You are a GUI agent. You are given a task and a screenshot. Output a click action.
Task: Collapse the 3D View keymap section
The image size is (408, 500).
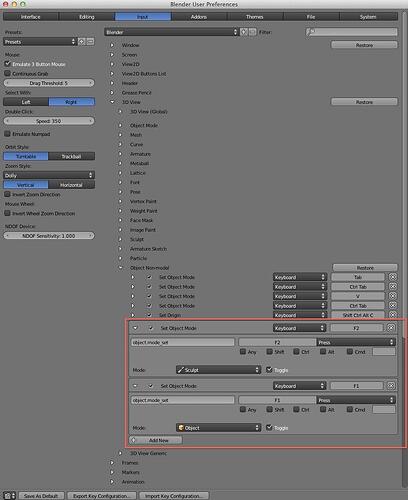[112, 102]
